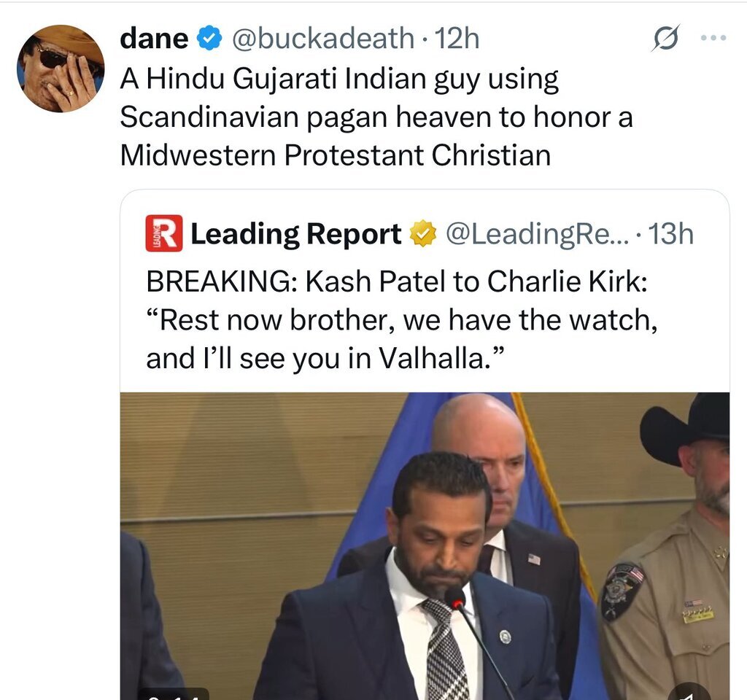The image size is (747, 700).
Task: Click dane's blue verified checkmark badge
Action: 209,38
